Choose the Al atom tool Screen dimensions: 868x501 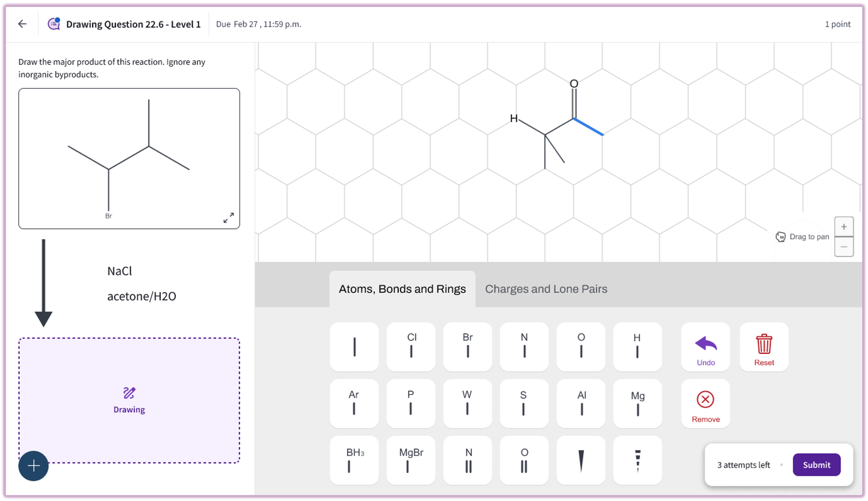pyautogui.click(x=581, y=404)
